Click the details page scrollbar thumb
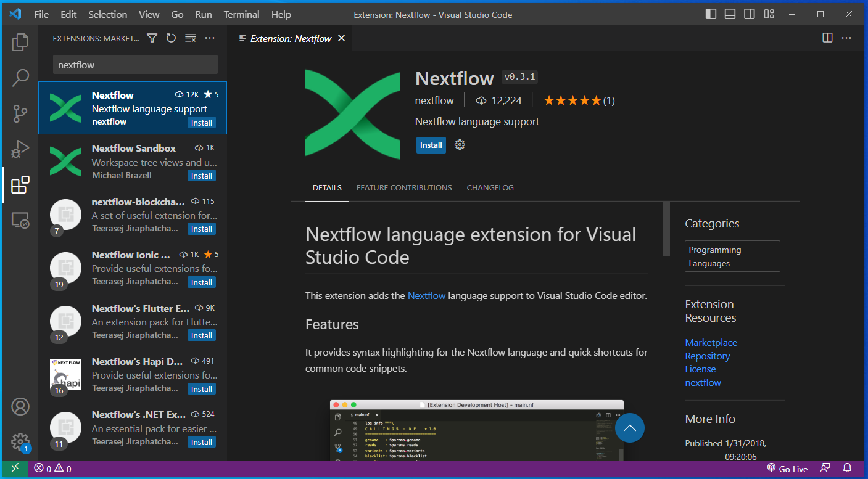 click(666, 228)
